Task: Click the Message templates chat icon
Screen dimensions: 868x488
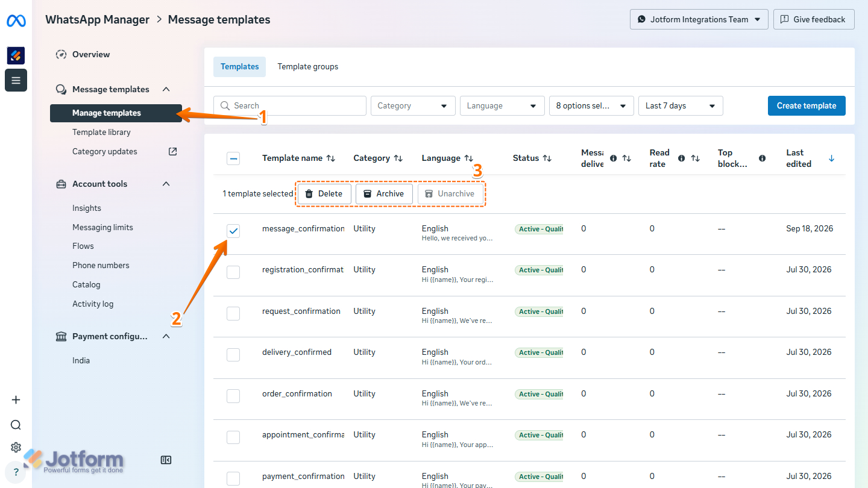Action: [61, 89]
